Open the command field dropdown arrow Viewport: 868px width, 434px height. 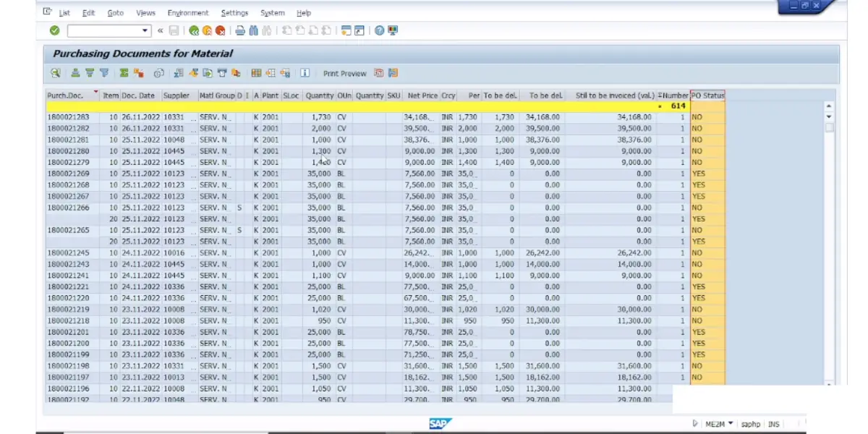point(145,30)
